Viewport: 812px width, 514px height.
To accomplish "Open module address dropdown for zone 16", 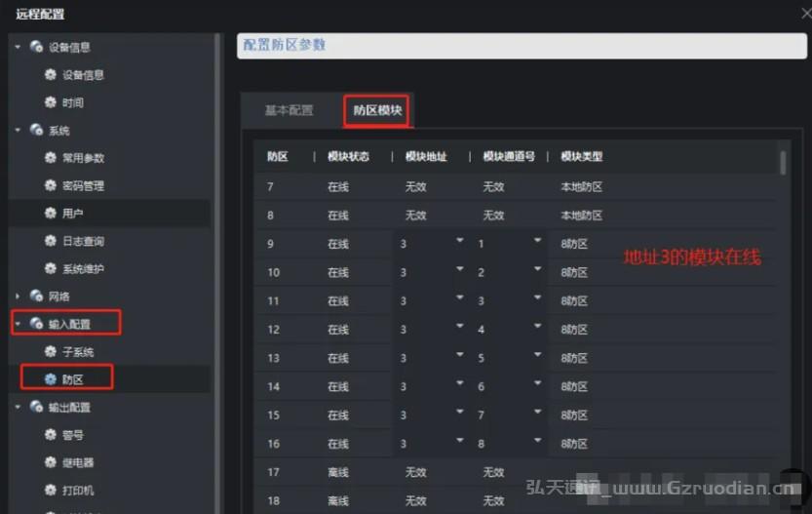I will coord(459,441).
